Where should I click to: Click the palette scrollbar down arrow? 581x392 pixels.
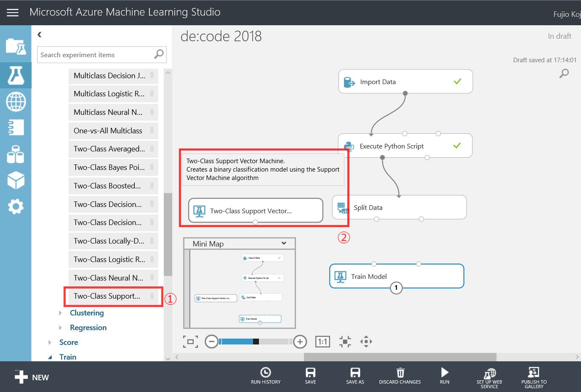tap(168, 358)
